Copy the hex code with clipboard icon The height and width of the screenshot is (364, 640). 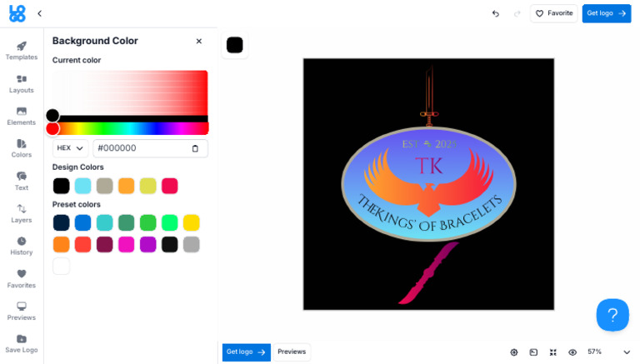click(x=195, y=148)
